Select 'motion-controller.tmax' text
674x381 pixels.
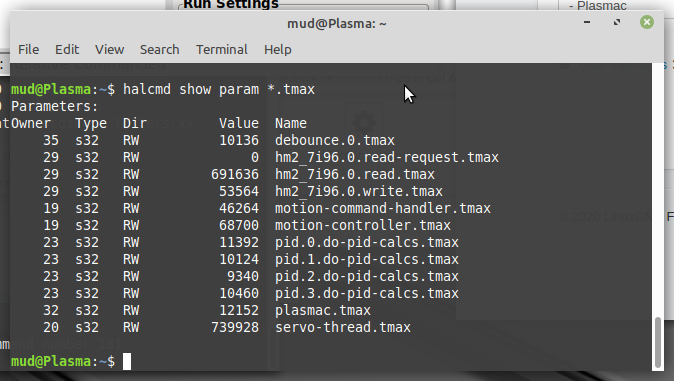[x=363, y=225]
